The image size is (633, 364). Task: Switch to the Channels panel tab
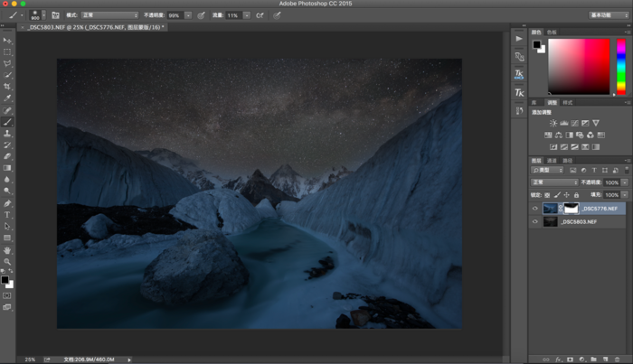(552, 161)
